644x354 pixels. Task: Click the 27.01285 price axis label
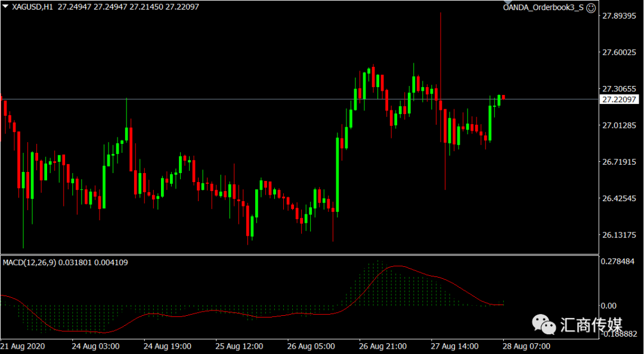(x=619, y=125)
